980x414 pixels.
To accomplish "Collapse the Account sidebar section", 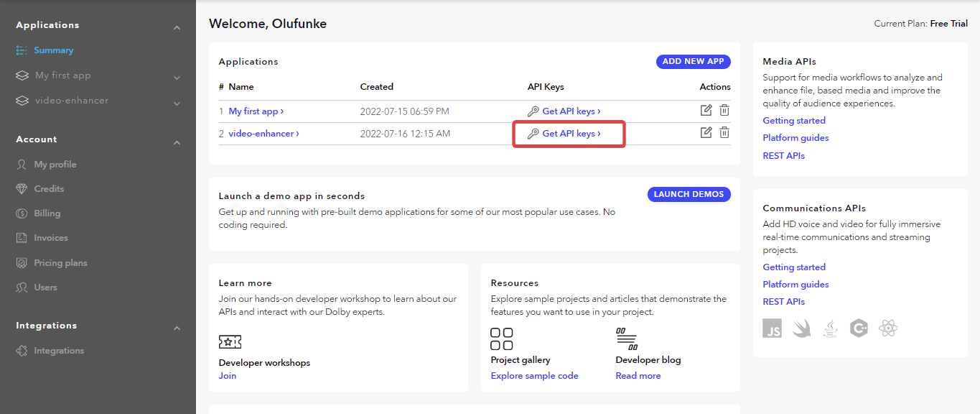I will [x=177, y=142].
